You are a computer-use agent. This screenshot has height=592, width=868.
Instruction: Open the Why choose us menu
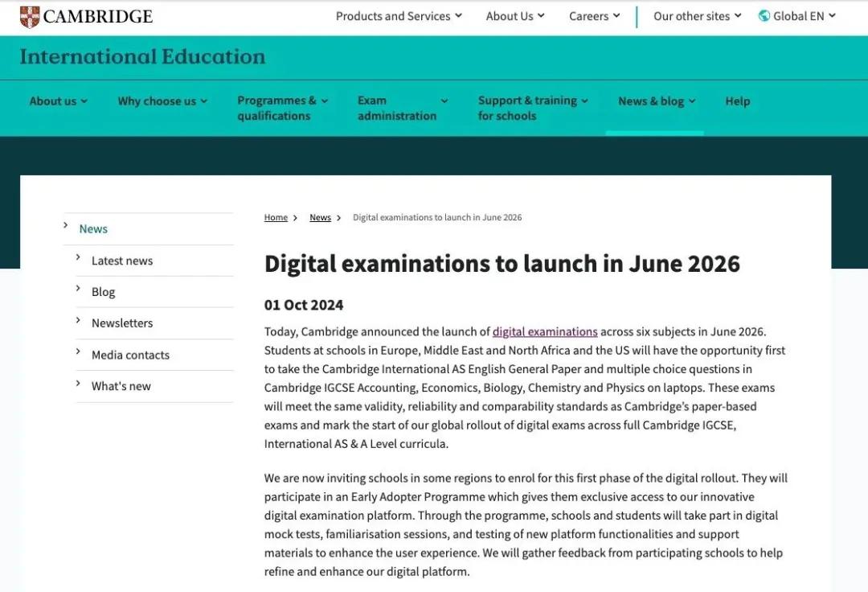point(162,101)
